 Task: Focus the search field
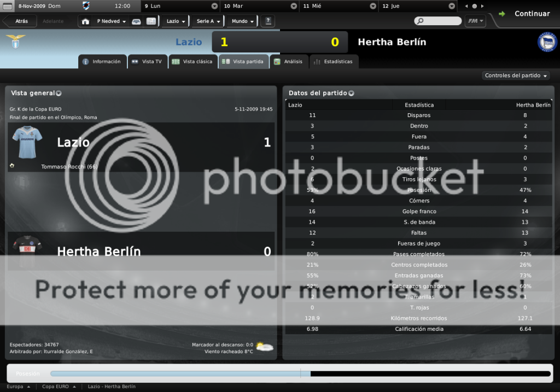click(438, 21)
